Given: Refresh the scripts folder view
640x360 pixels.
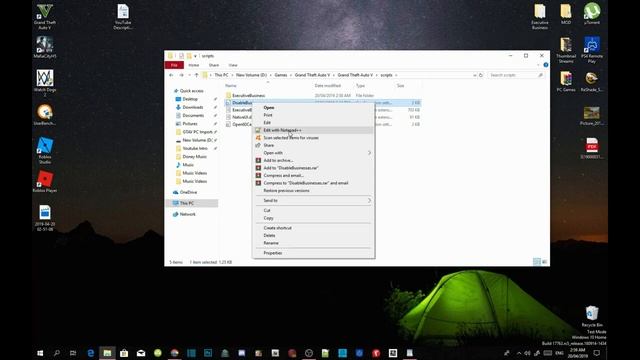Looking at the screenshot, I should click(481, 75).
